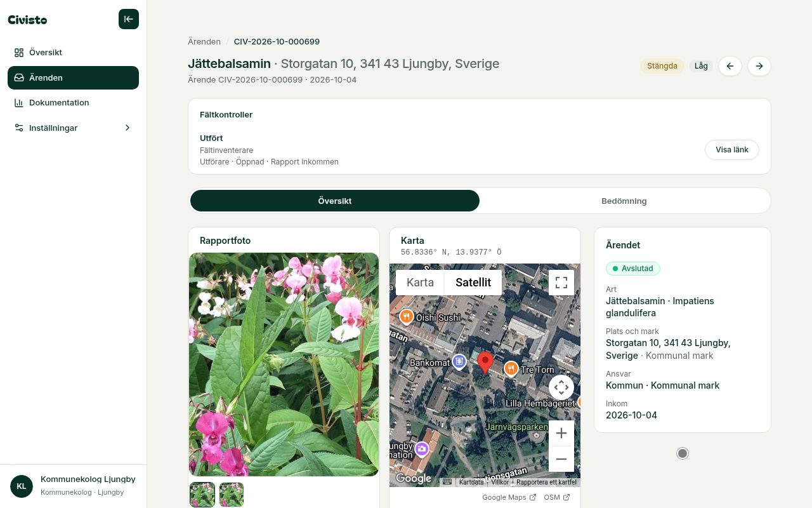Open Översikt in the sidebar
The image size is (812, 508).
(x=73, y=53)
